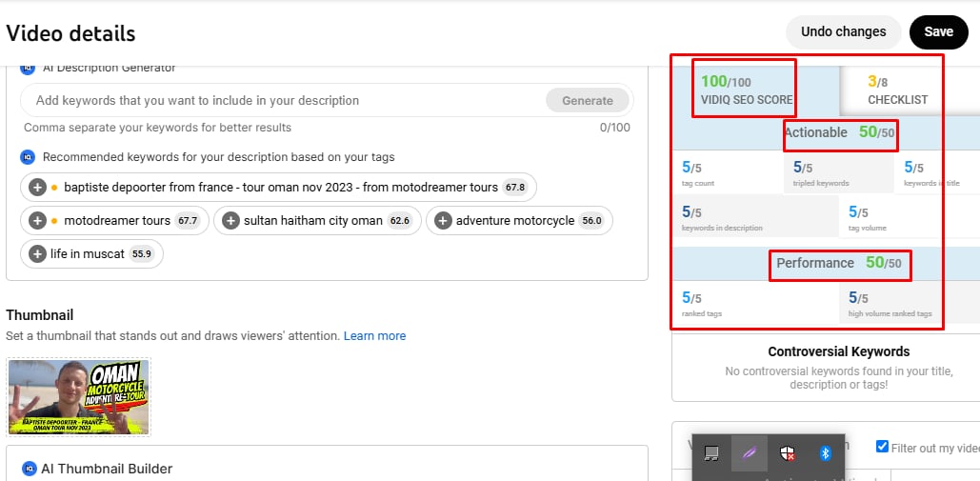The height and width of the screenshot is (481, 980).
Task: Open the Bluetooth tray icon
Action: [x=826, y=453]
